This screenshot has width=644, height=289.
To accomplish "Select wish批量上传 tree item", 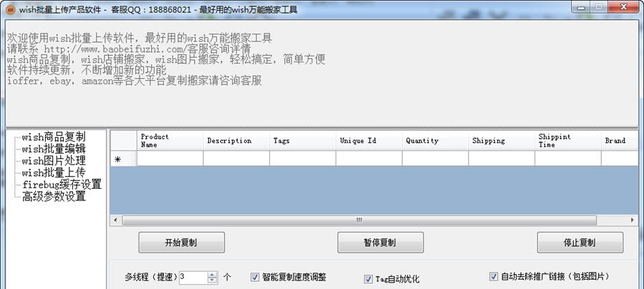I will coord(54,172).
